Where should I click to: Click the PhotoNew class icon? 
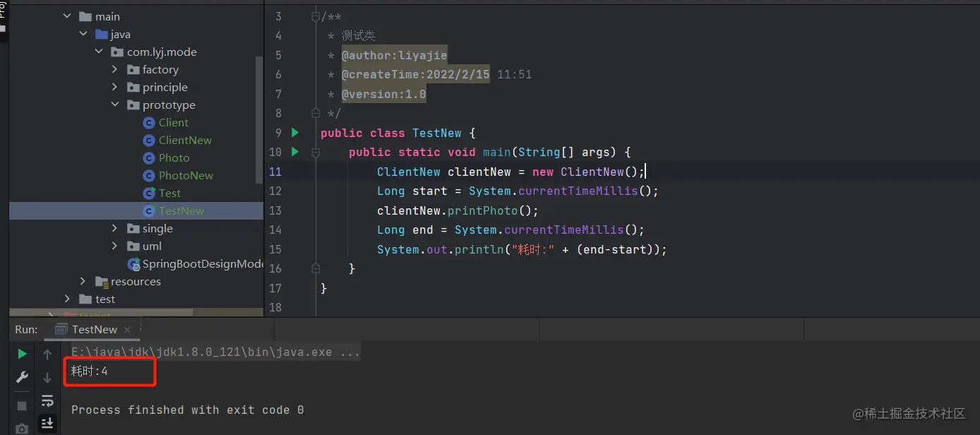coord(148,176)
